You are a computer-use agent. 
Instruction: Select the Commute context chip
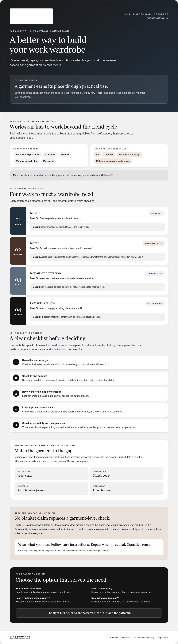[x=50, y=155]
